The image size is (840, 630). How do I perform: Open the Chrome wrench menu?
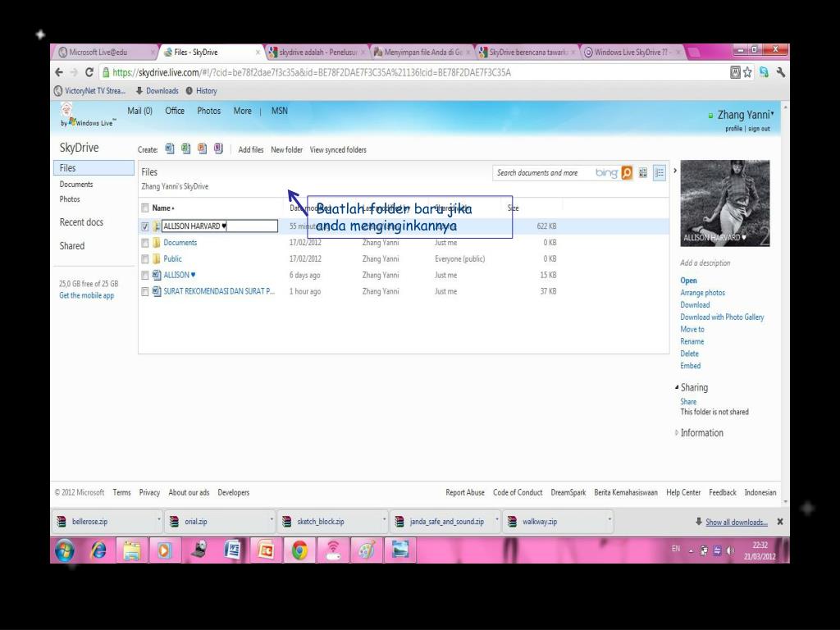[x=781, y=72]
